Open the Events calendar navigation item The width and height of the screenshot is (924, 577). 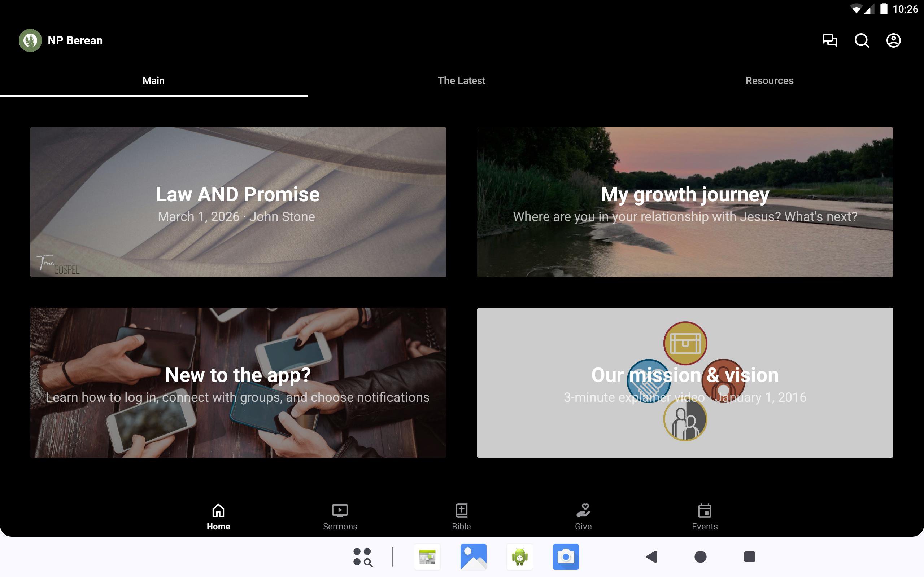coord(705,517)
